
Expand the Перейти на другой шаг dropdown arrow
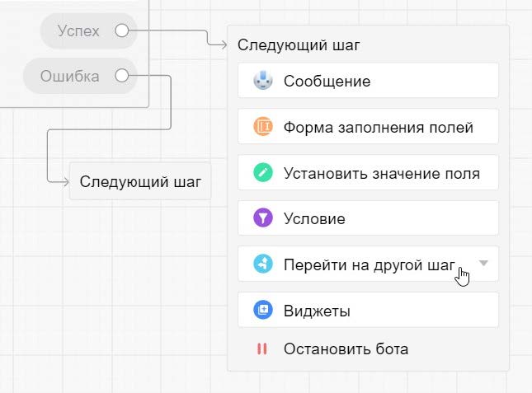pos(484,264)
